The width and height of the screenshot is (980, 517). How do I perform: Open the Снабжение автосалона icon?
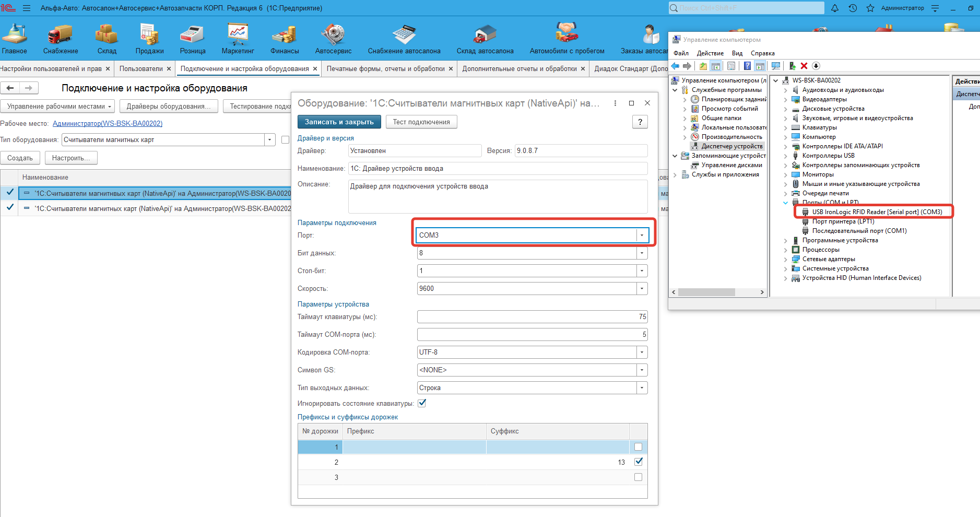pyautogui.click(x=404, y=34)
